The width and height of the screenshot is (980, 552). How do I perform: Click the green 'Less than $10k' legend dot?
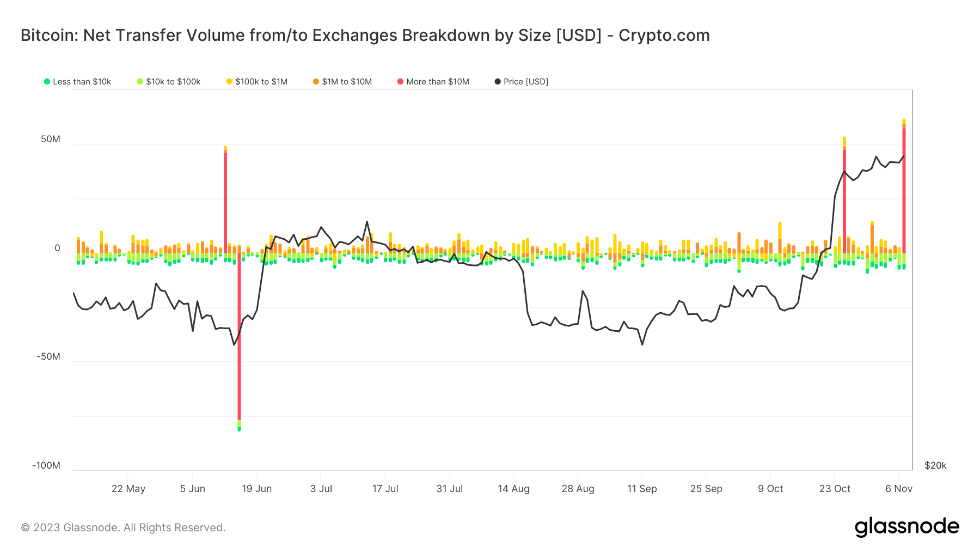[x=47, y=82]
